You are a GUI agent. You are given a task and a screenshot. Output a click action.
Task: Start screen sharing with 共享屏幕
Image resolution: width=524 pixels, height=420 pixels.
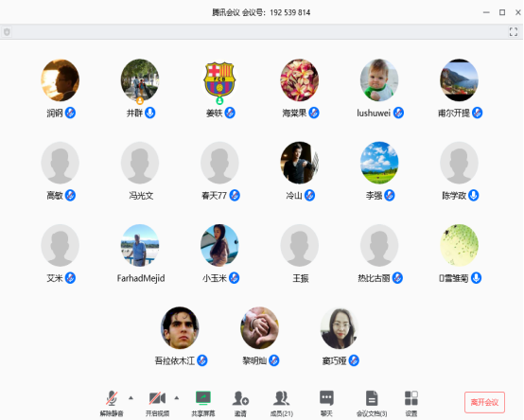(x=202, y=404)
